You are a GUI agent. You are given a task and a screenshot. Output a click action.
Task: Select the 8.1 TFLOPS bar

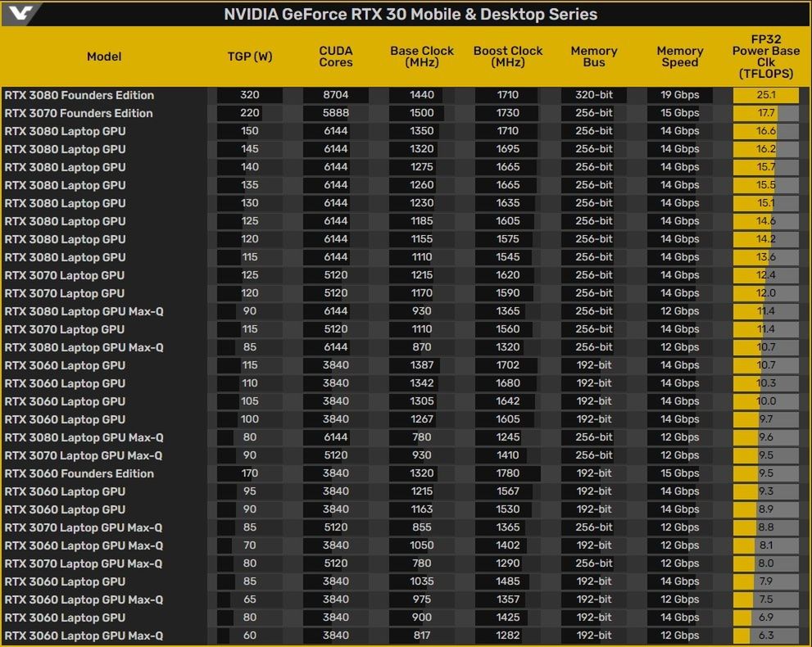click(x=766, y=545)
